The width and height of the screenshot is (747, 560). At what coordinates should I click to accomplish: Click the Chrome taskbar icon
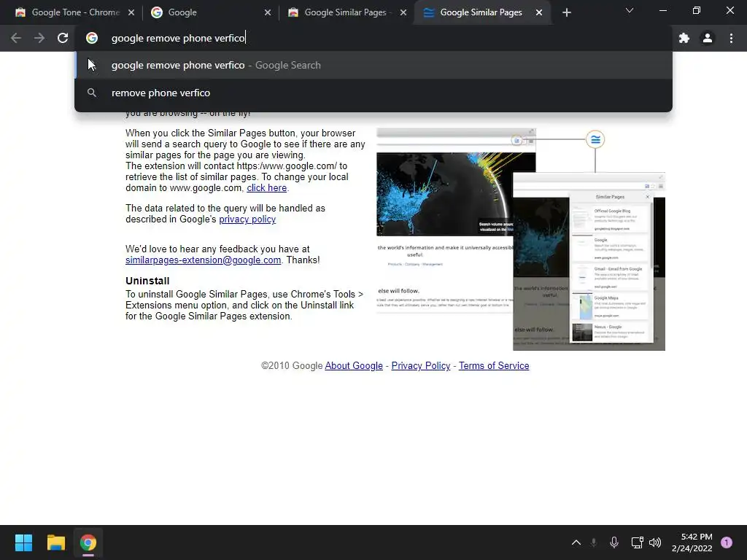88,542
